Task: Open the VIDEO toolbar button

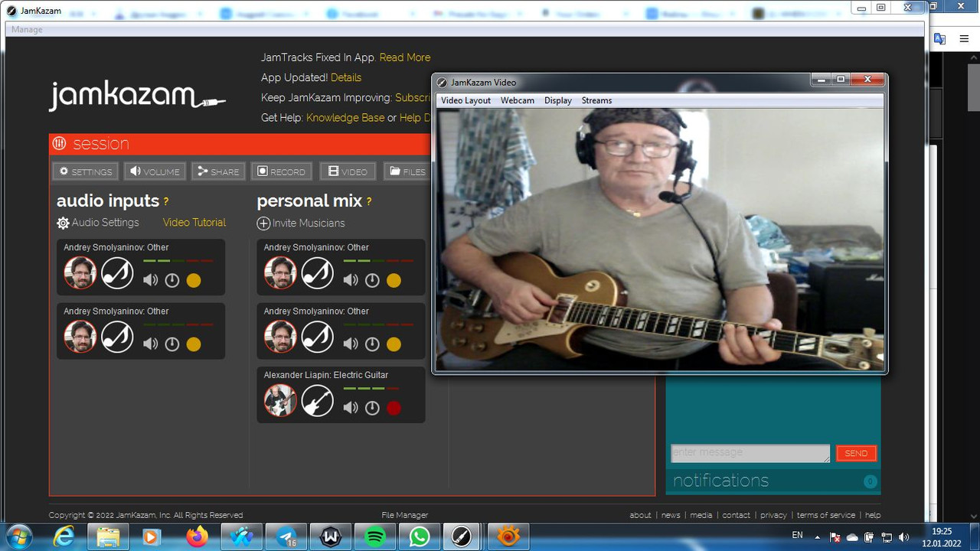Action: click(x=348, y=171)
